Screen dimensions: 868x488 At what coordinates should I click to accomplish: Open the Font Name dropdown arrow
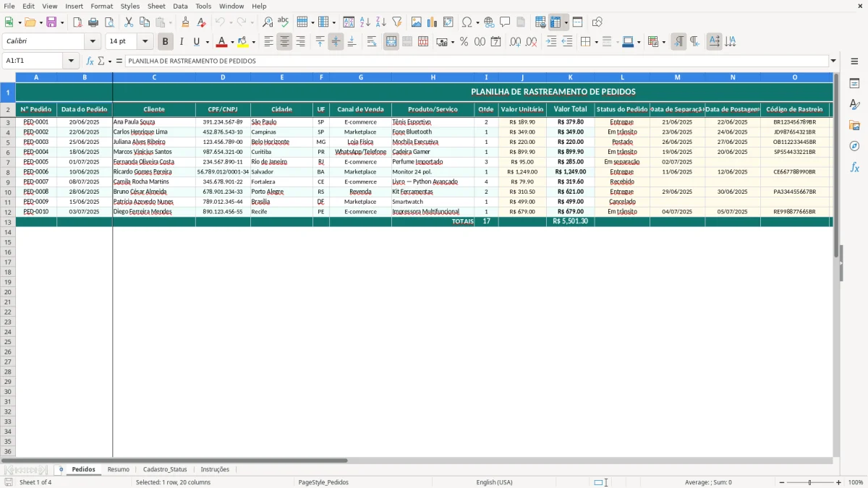point(93,42)
